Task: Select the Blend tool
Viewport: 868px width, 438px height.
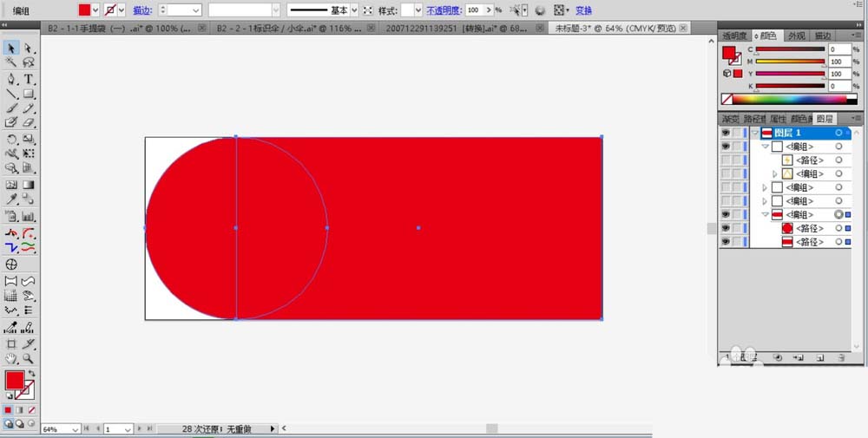Action: tap(29, 199)
